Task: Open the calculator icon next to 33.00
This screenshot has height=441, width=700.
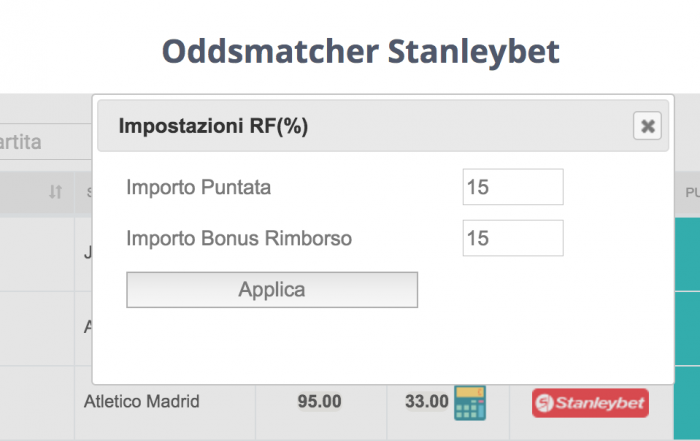Action: [470, 403]
